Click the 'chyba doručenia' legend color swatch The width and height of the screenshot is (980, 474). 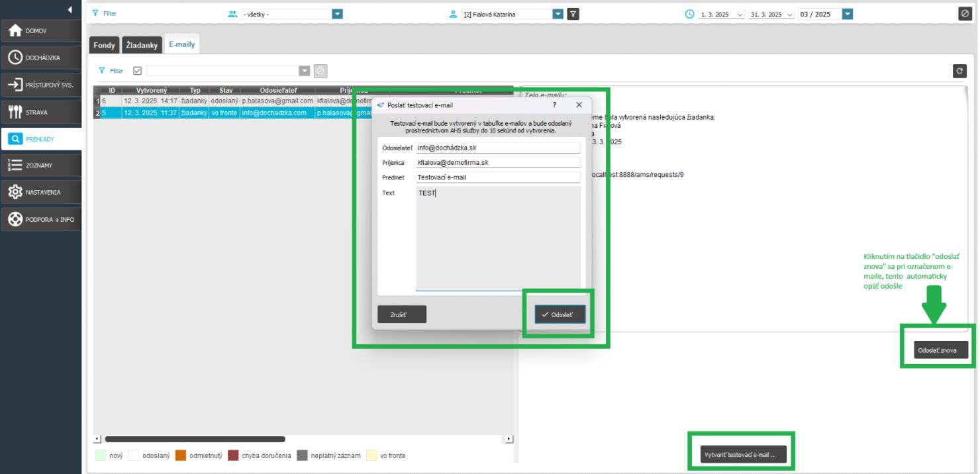pos(233,455)
